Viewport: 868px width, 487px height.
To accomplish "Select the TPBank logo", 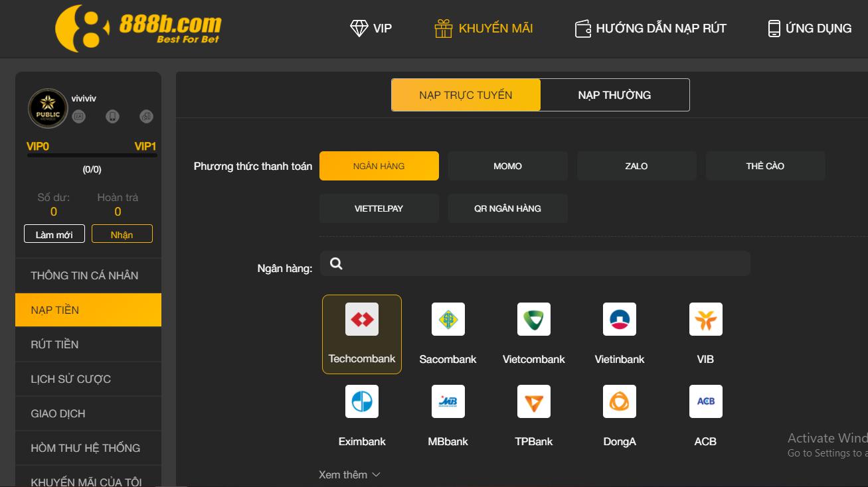I will (x=534, y=401).
